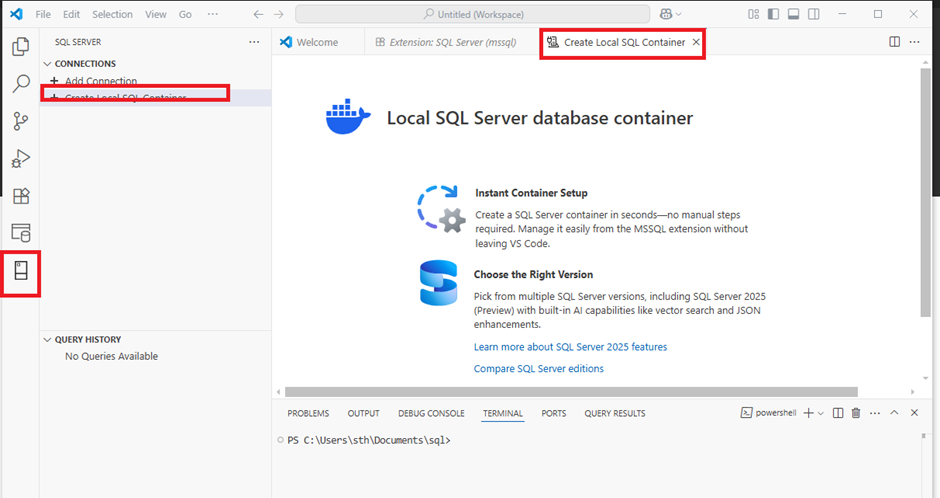Image resolution: width=940 pixels, height=498 pixels.
Task: Click the 'Choose the Right Version' heading
Action: (533, 274)
